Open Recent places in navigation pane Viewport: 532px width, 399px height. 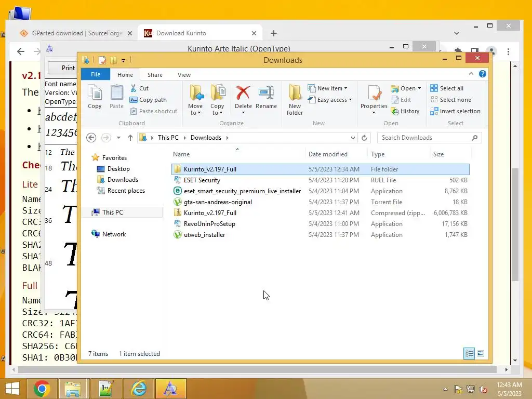click(x=121, y=191)
